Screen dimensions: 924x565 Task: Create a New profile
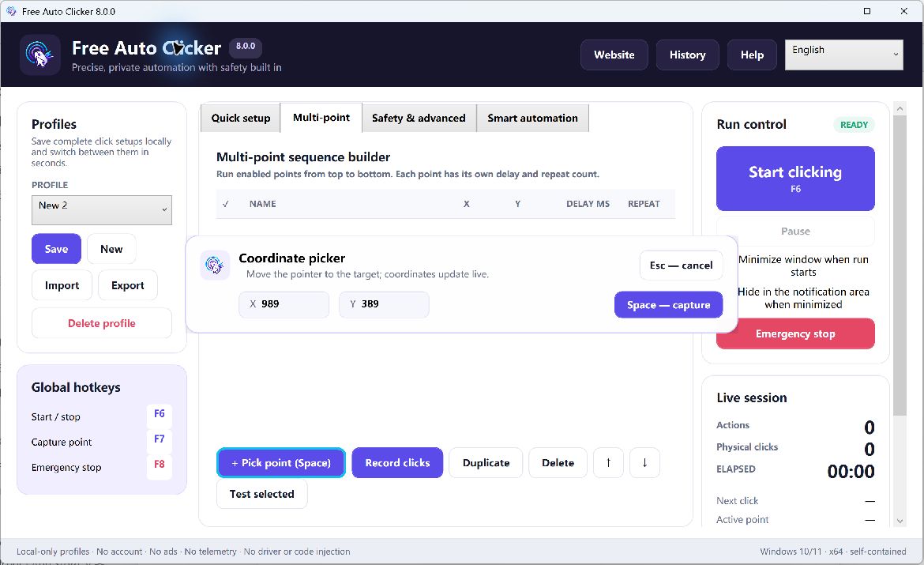(111, 249)
